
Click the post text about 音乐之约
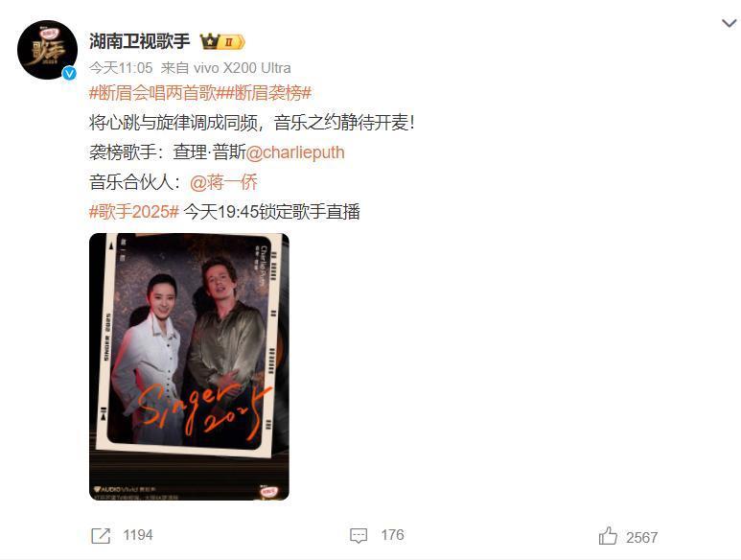[251, 123]
